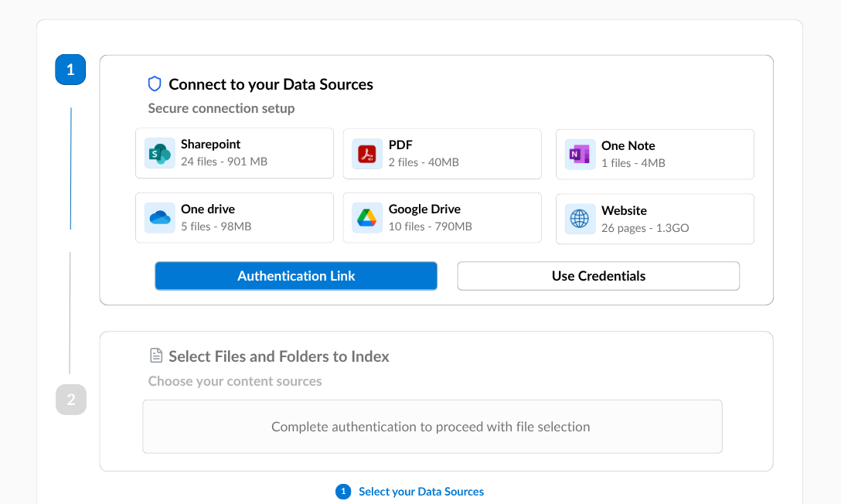The height and width of the screenshot is (504, 841).
Task: Click the Website globe icon
Action: (x=580, y=219)
